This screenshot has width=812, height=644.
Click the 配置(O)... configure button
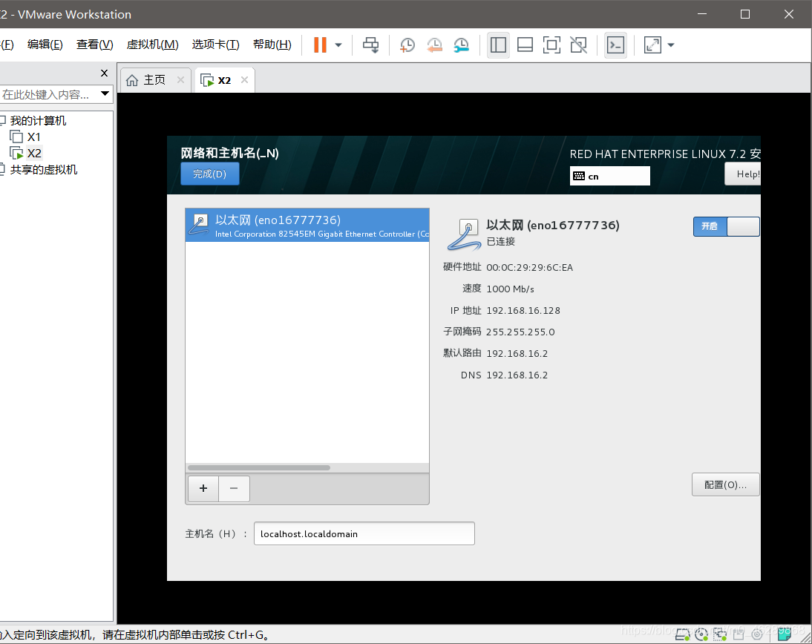tap(725, 484)
